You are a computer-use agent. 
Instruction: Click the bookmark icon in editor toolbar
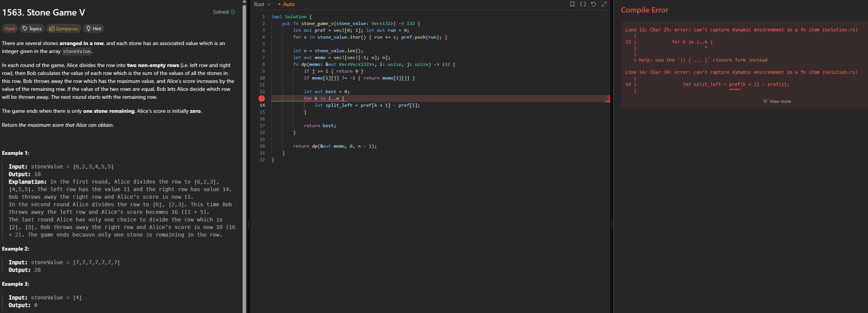tap(572, 4)
